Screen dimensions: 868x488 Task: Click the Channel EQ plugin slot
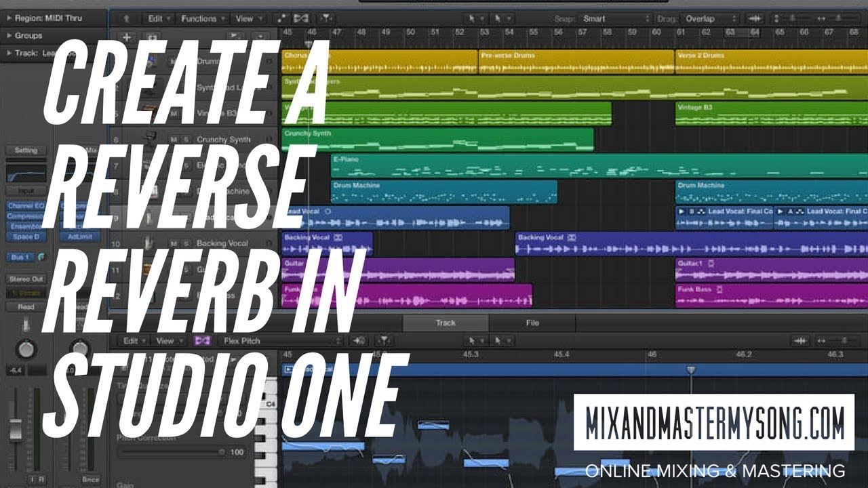point(26,205)
